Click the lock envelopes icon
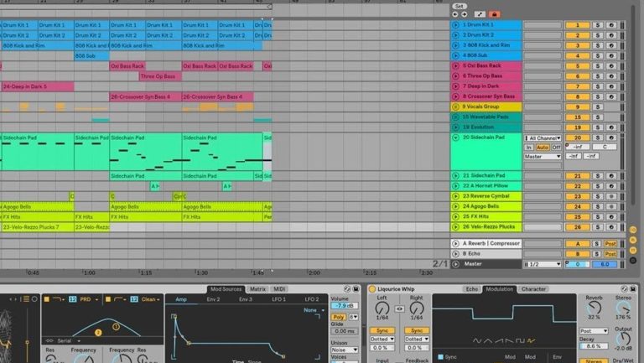The width and height of the screenshot is (644, 363). [x=495, y=14]
